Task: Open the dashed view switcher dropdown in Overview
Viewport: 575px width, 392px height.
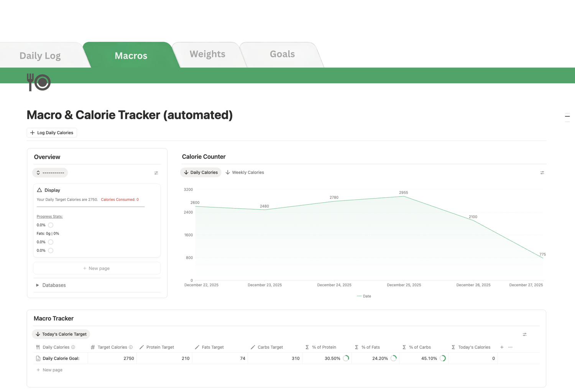Action: [x=50, y=173]
